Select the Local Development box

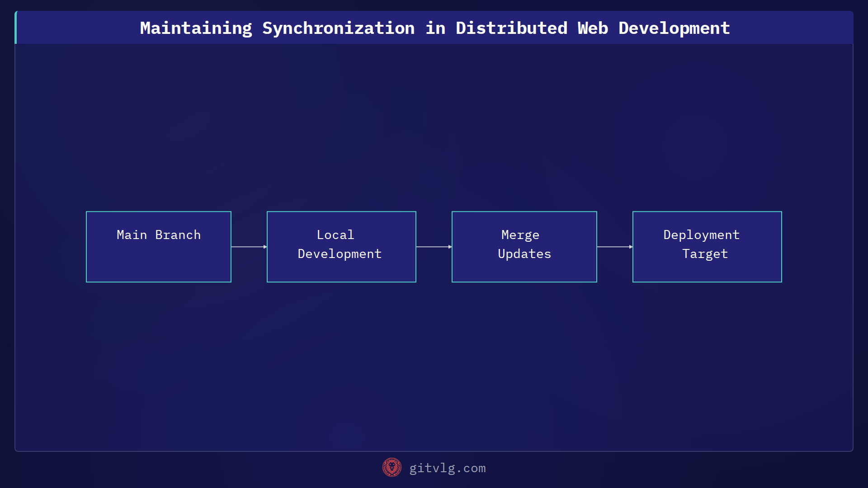[341, 247]
